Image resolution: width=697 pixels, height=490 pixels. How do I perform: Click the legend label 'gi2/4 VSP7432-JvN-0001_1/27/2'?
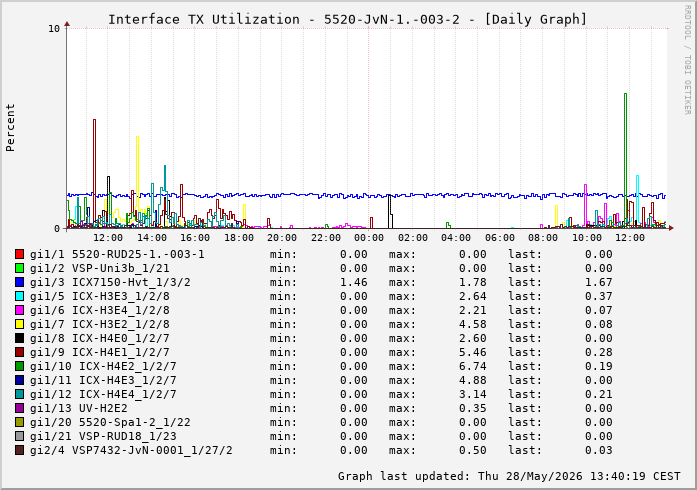pos(131,450)
